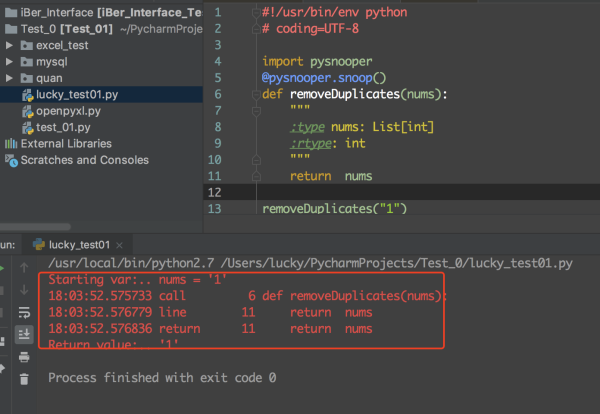
Task: Select External Libraries node
Action: click(66, 143)
